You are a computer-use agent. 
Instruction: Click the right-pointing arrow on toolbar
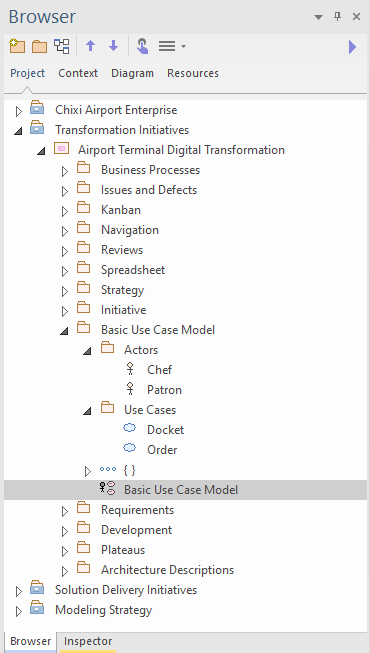[x=352, y=47]
